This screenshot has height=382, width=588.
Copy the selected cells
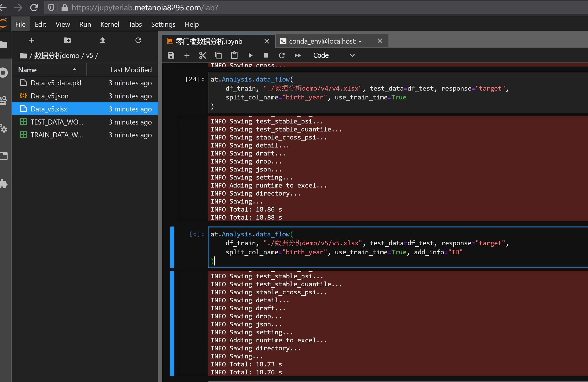tap(218, 55)
